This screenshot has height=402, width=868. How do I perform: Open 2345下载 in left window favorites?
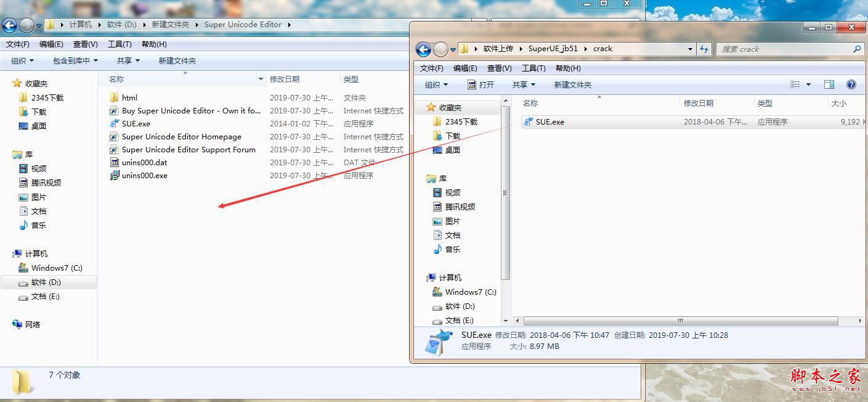coord(41,97)
